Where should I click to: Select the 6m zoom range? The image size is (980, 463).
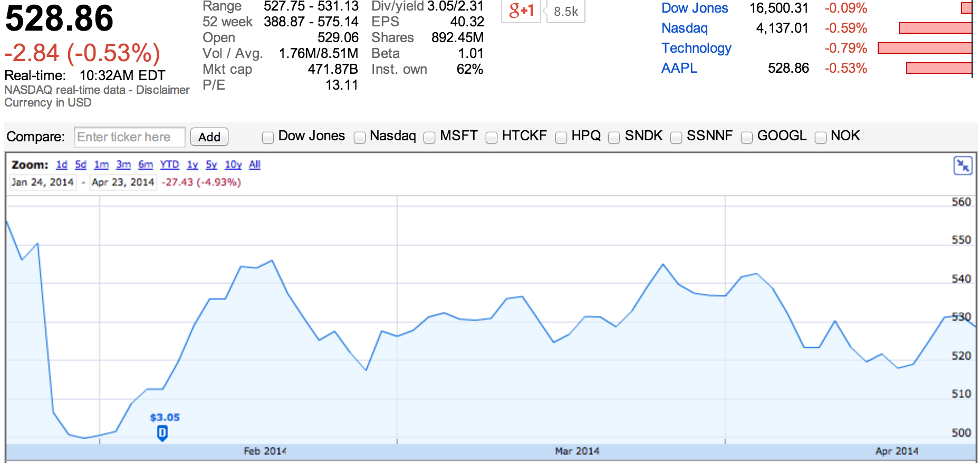pos(146,165)
